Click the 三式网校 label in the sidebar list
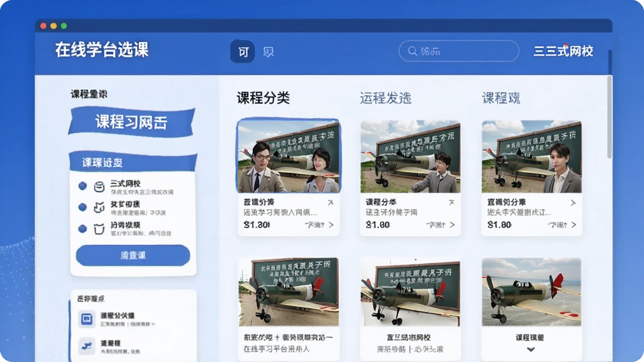644x362 pixels. click(125, 184)
